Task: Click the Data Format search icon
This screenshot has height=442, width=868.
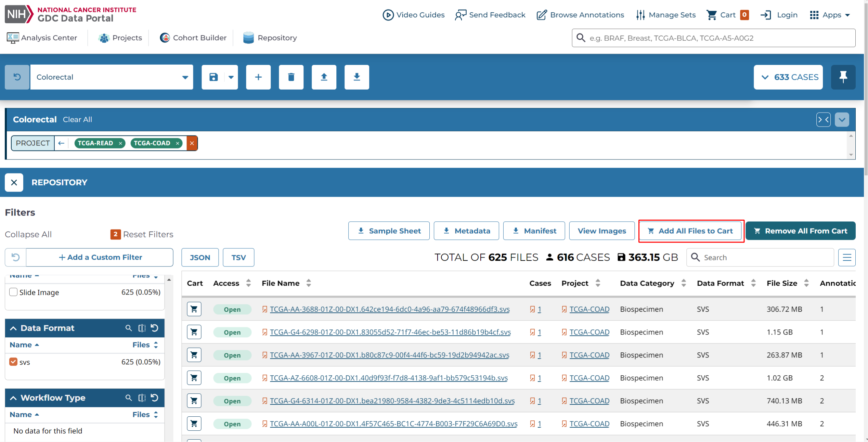Action: point(129,328)
